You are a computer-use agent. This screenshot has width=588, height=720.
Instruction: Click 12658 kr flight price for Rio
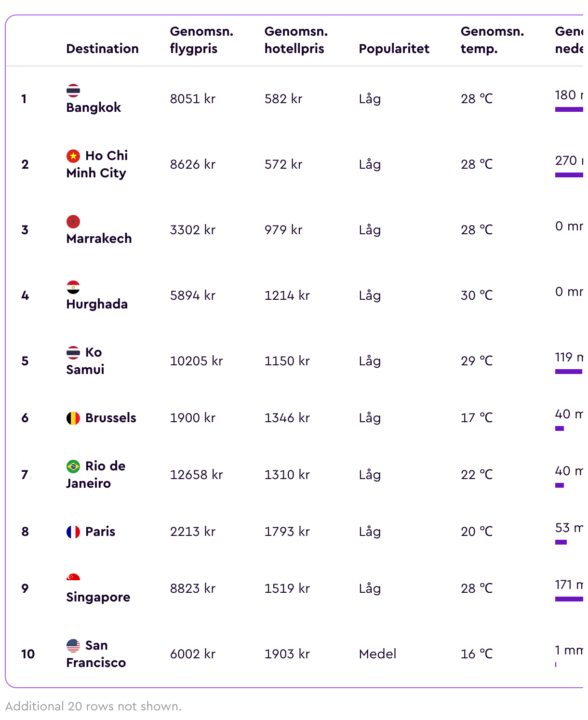click(x=196, y=475)
